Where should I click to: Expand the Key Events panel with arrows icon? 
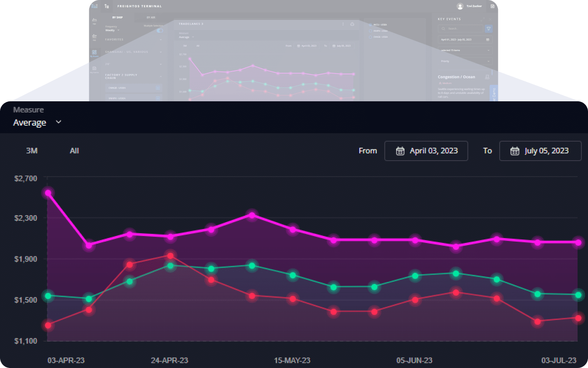[x=482, y=19]
